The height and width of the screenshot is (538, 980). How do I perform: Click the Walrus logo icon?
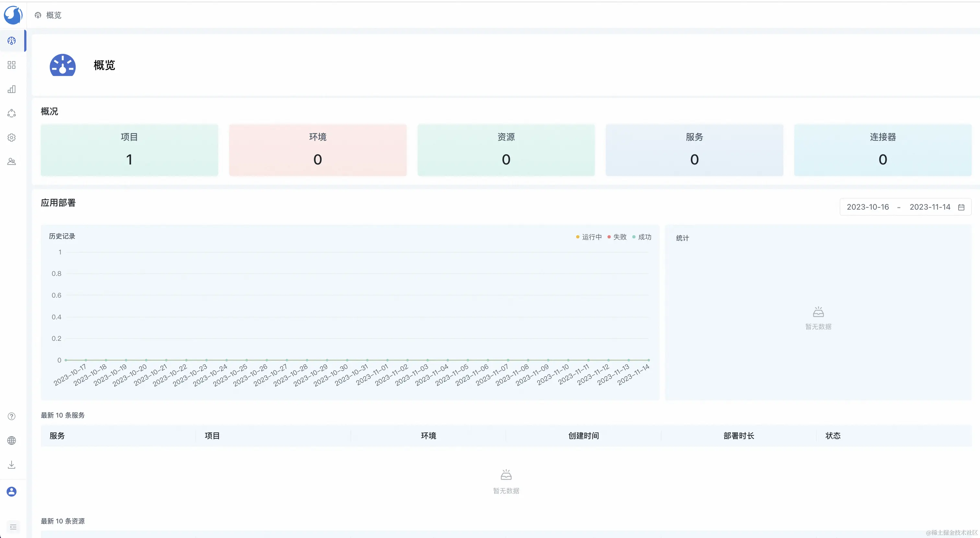(13, 15)
